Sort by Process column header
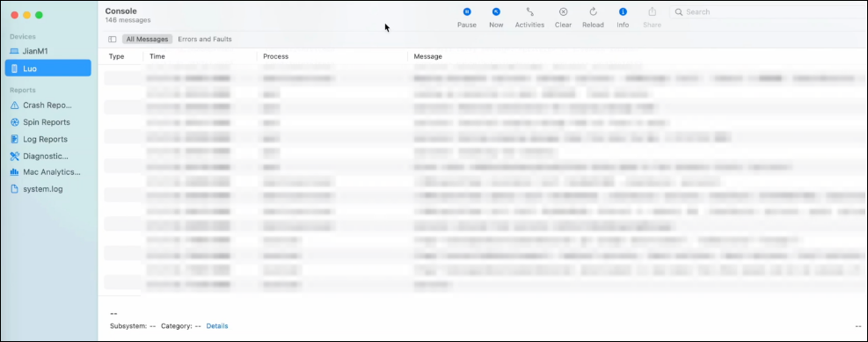The width and height of the screenshot is (868, 342). (275, 56)
